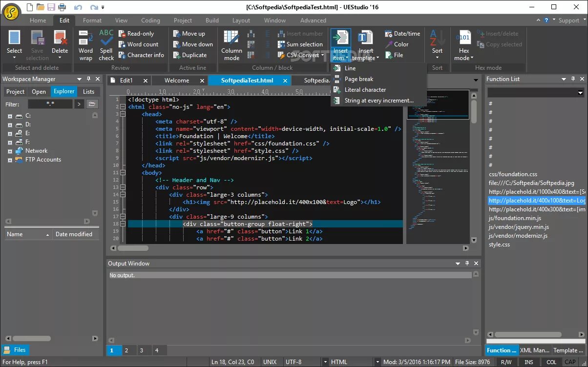588x367 pixels.
Task: Show Word count
Action: (x=138, y=44)
